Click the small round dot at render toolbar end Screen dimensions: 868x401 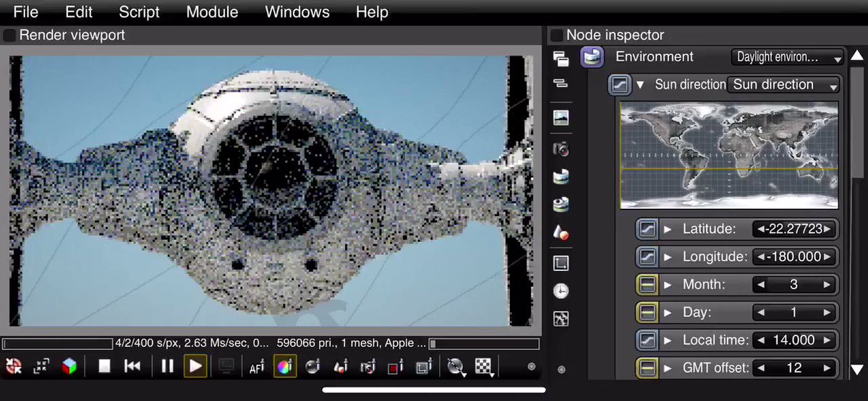tap(532, 367)
